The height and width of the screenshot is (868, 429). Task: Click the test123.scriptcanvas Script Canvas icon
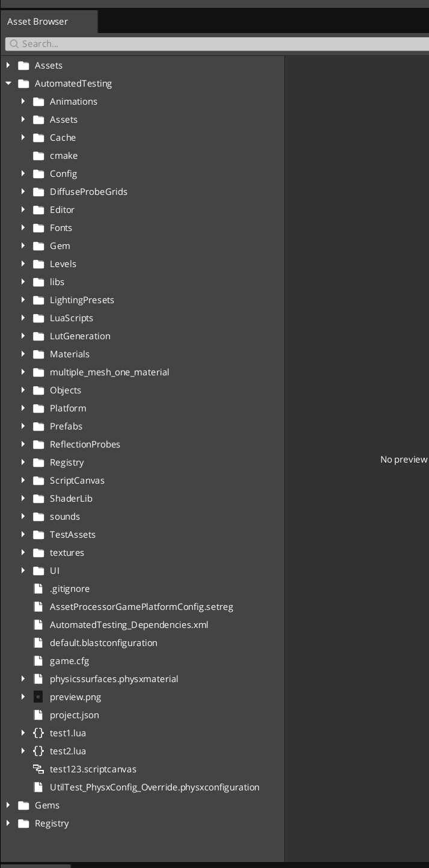click(x=38, y=769)
